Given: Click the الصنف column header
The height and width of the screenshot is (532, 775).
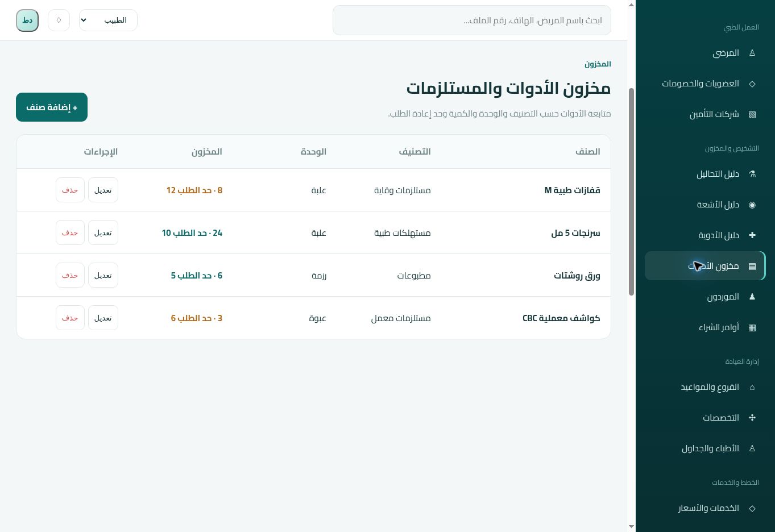Looking at the screenshot, I should pos(588,152).
